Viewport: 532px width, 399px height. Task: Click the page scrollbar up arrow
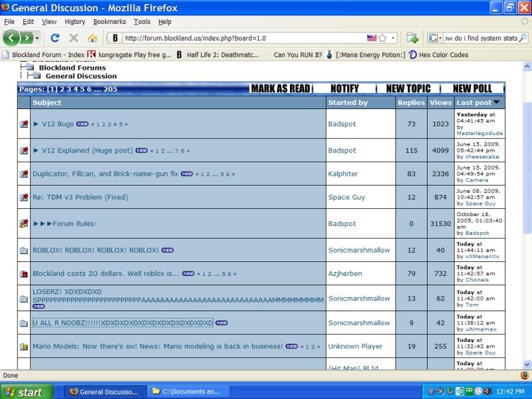[x=527, y=66]
